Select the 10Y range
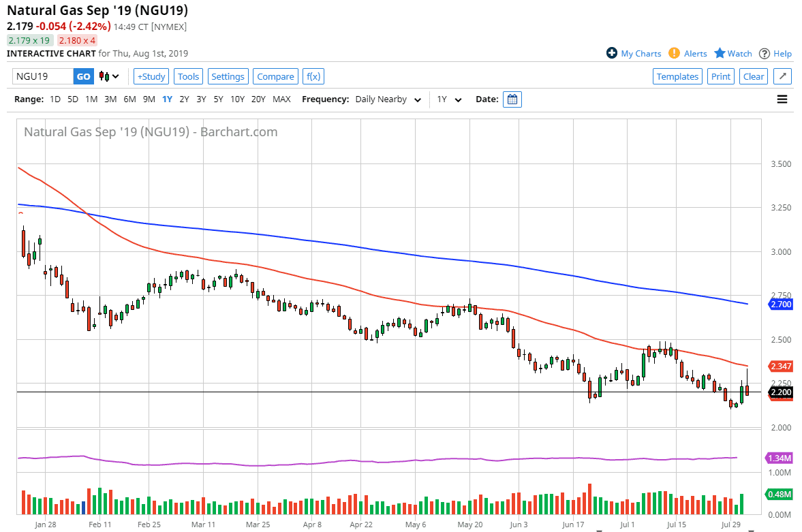This screenshot has width=802, height=532. coord(237,99)
